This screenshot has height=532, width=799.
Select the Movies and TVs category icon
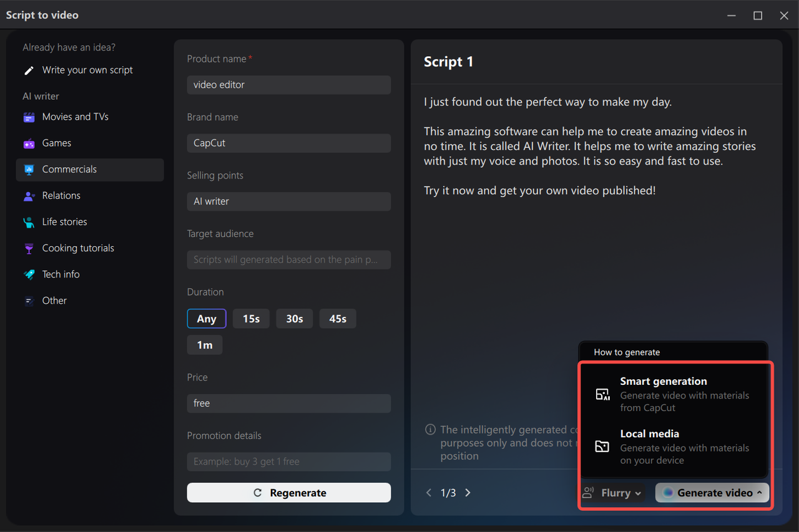pyautogui.click(x=29, y=117)
